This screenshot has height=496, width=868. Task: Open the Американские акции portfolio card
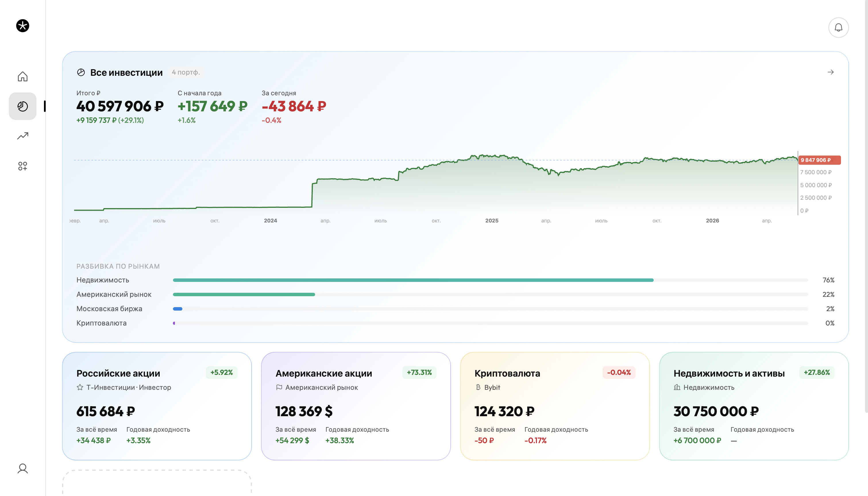[x=356, y=406]
